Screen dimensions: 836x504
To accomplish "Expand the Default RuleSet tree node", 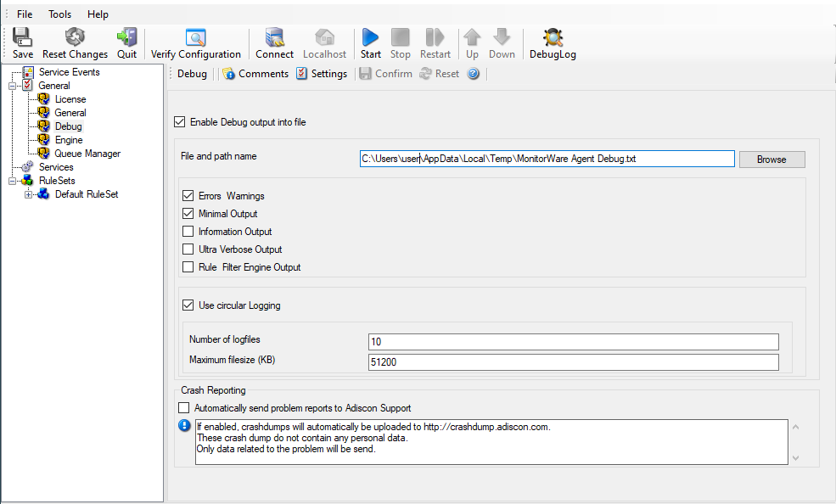I will pyautogui.click(x=29, y=194).
